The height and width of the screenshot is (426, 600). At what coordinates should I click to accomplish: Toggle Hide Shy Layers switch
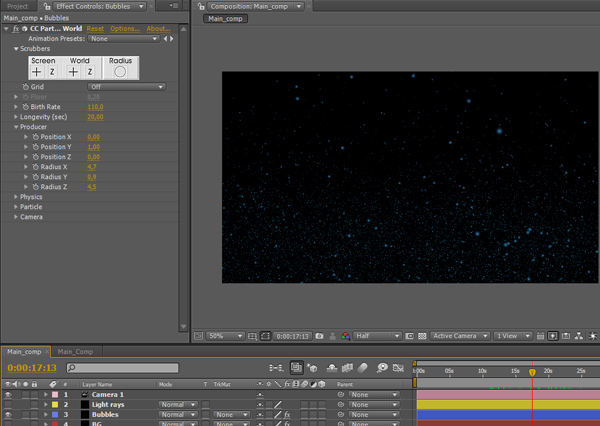(332, 368)
